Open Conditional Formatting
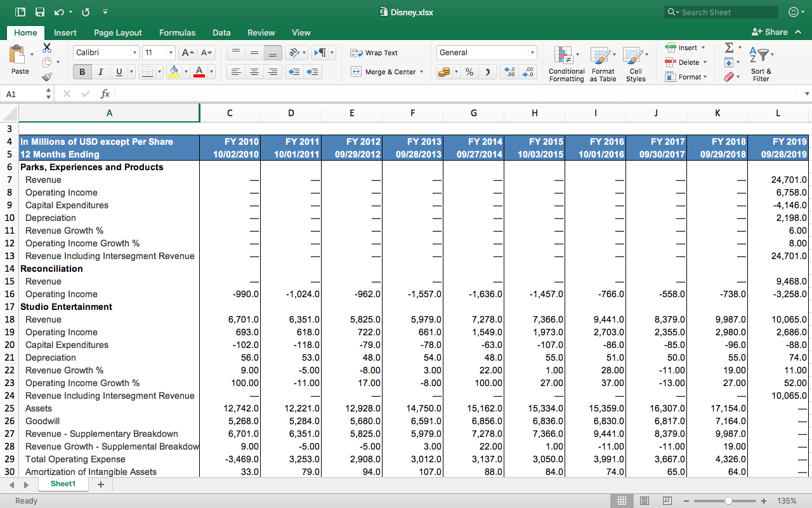Viewport: 812px width, 508px height. click(566, 64)
